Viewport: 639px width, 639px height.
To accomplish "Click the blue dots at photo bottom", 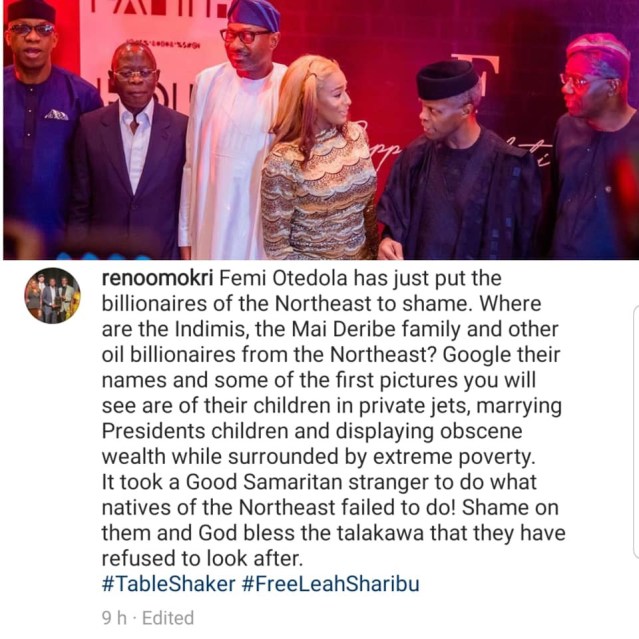I will 104,256.
